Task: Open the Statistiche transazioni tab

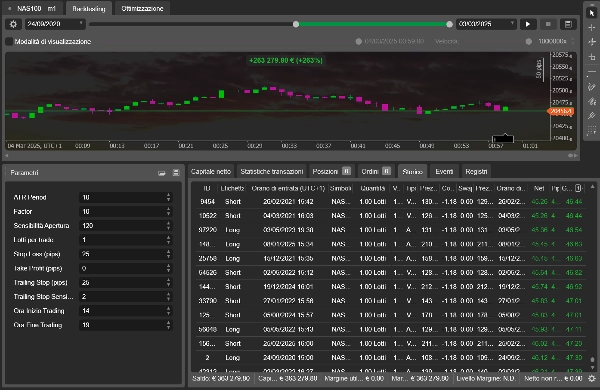Action: pos(272,171)
